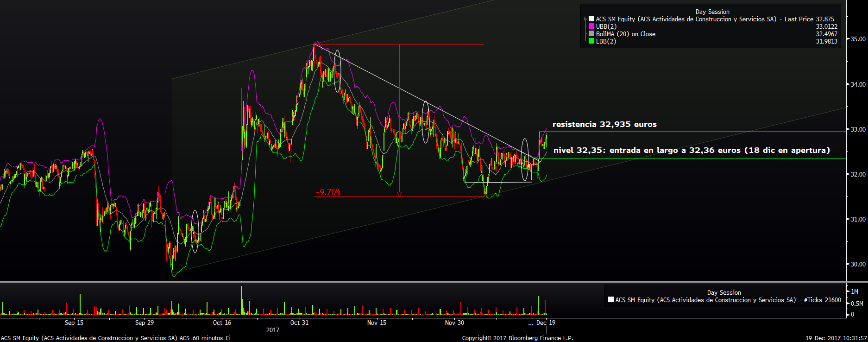The image size is (868, 342).
Task: Click the 19-Dec-2017 10:31:57 timestamp
Action: click(x=836, y=338)
